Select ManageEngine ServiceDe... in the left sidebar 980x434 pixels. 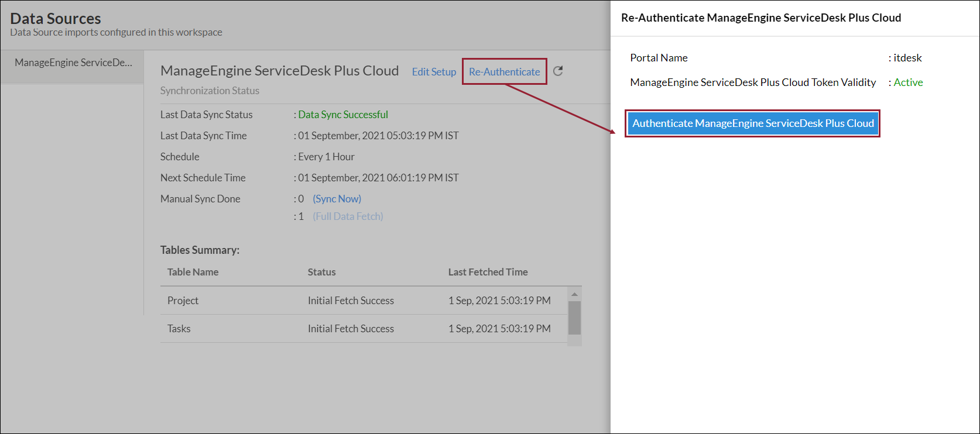tap(73, 63)
